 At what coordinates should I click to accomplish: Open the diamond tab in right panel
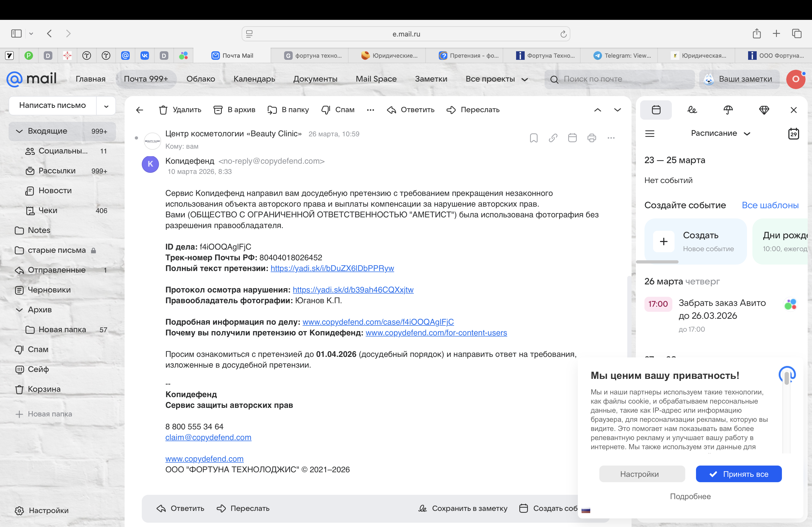click(764, 110)
